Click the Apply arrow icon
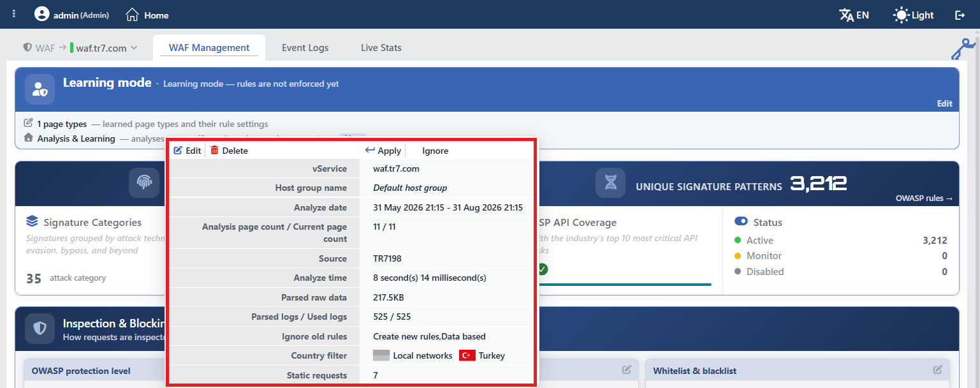Viewport: 980px width, 388px height. click(x=370, y=151)
